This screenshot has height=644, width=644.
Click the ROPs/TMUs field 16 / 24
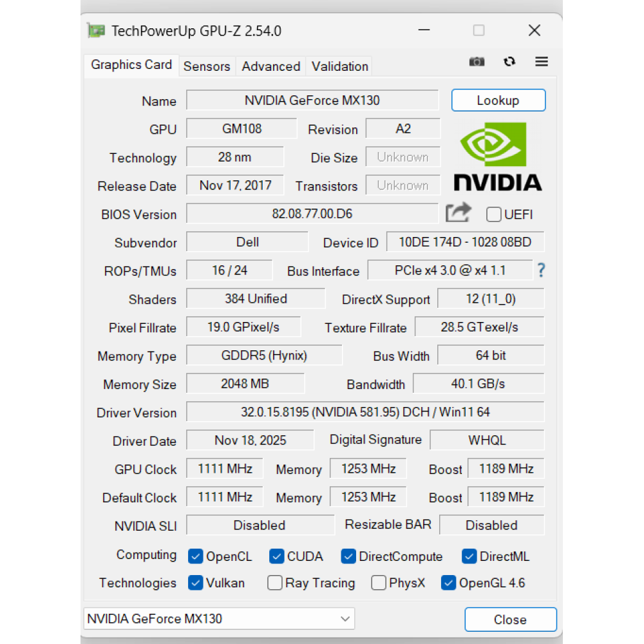pos(229,270)
